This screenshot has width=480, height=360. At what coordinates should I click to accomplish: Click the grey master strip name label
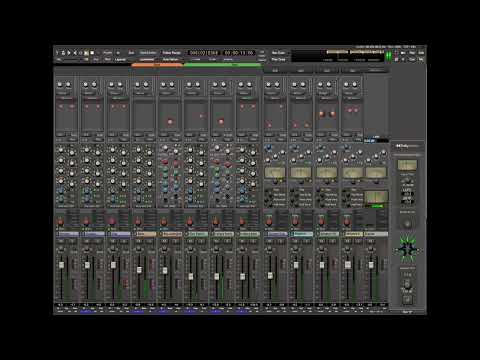[x=376, y=234]
